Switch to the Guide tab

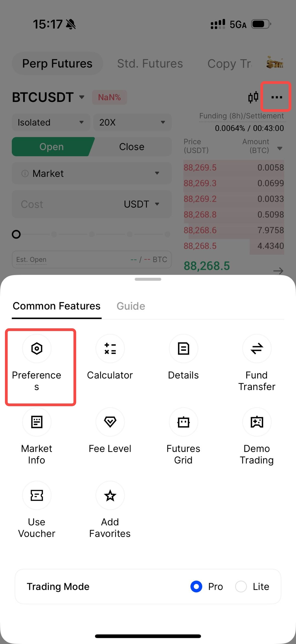pos(131,306)
